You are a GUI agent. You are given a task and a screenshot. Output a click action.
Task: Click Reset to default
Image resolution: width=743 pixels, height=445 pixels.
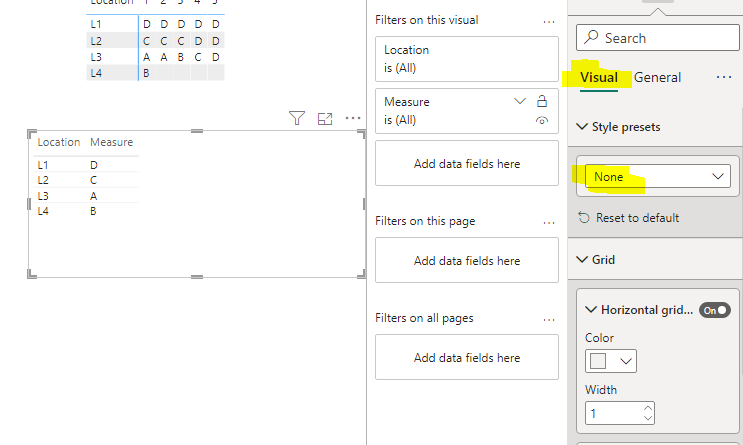tap(629, 218)
